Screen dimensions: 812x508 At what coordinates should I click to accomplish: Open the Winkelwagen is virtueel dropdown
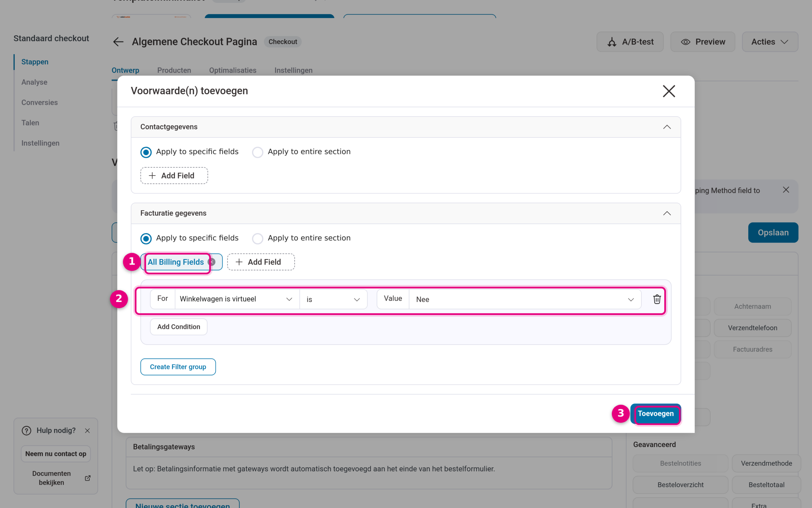(x=237, y=299)
